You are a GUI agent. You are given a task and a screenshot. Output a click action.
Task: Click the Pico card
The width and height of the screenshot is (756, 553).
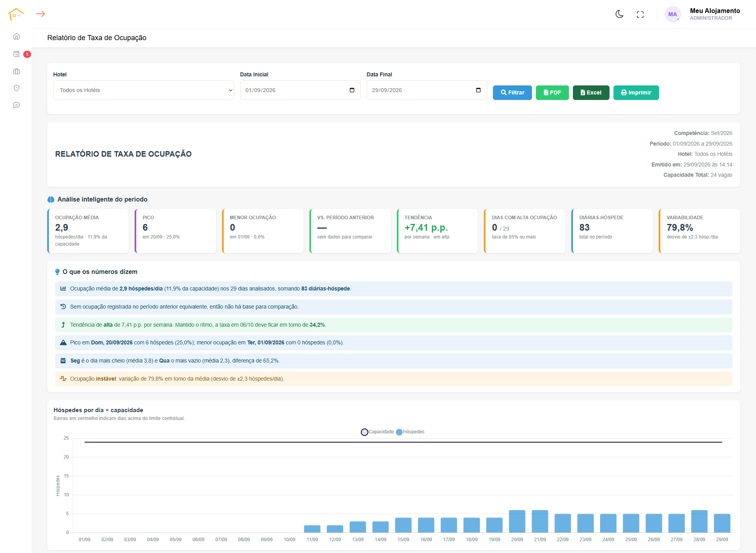click(175, 231)
